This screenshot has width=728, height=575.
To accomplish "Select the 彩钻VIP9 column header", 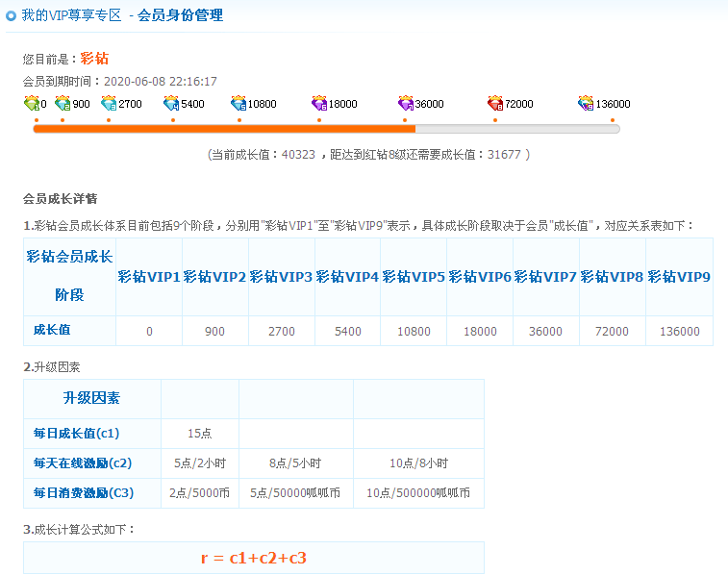I will click(679, 277).
